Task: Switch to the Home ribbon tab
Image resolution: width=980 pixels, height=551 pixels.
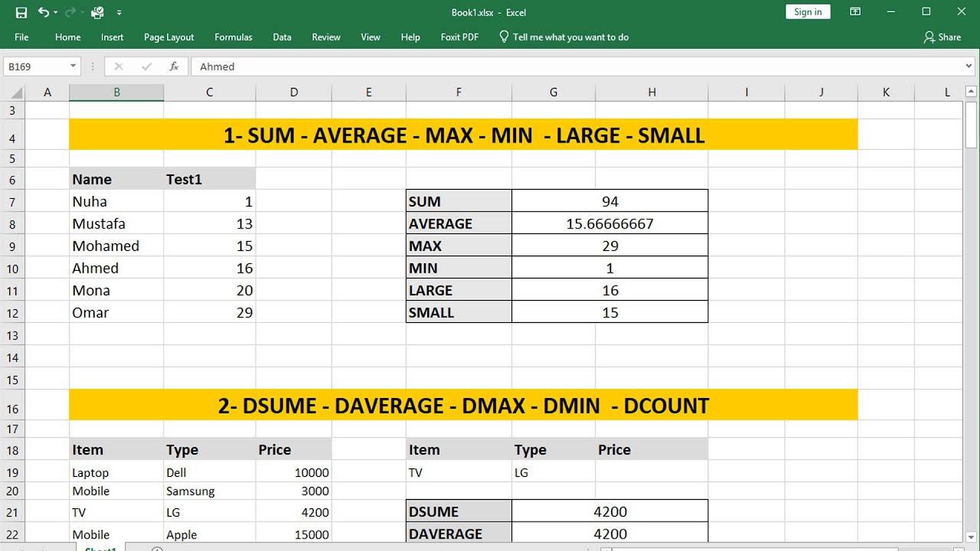Action: click(67, 37)
